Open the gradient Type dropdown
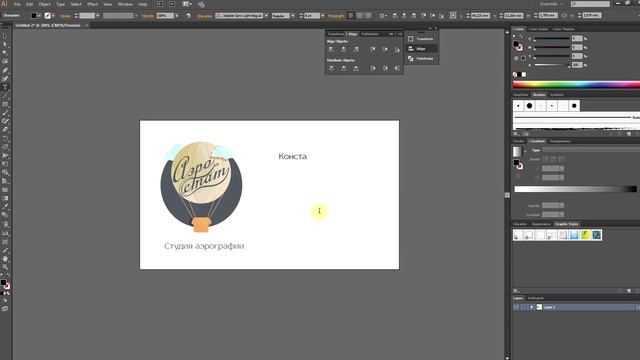 pyautogui.click(x=591, y=150)
